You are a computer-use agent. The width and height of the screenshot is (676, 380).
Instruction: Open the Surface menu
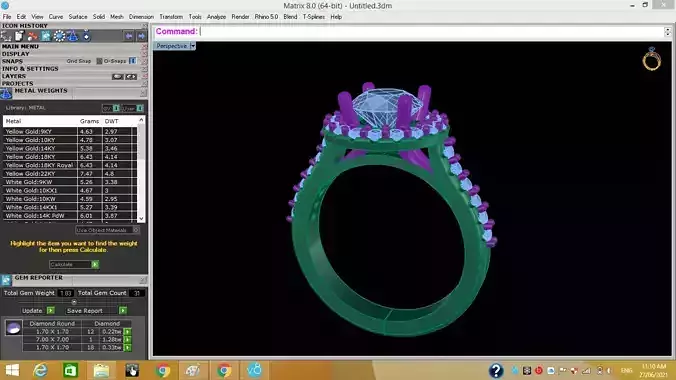78,17
